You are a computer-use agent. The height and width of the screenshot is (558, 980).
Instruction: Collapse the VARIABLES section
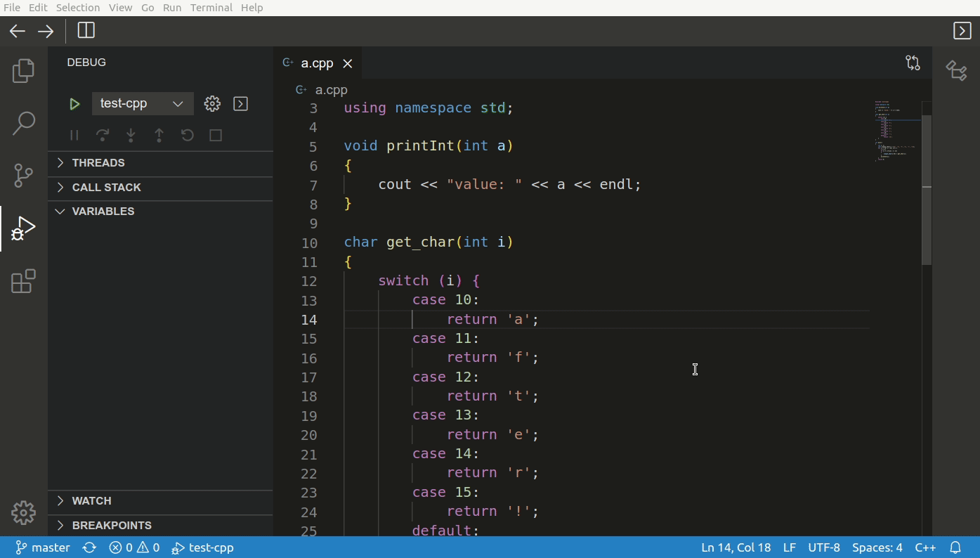point(160,211)
